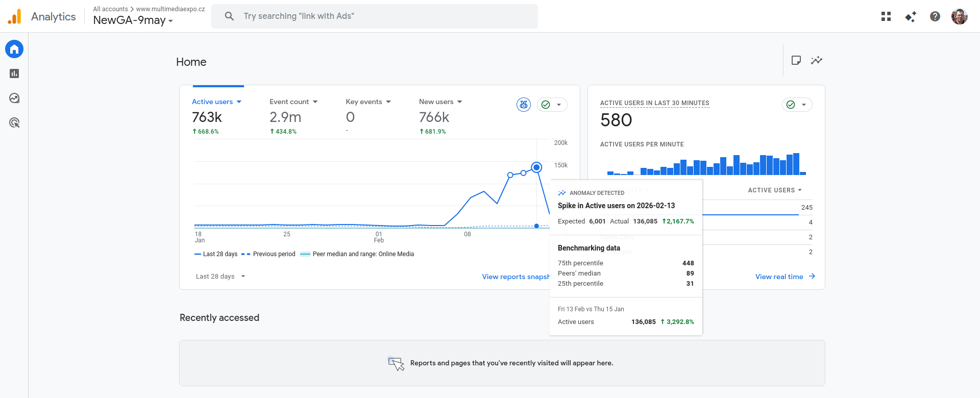The image size is (980, 398).
Task: Click the user profile avatar
Action: tap(959, 16)
